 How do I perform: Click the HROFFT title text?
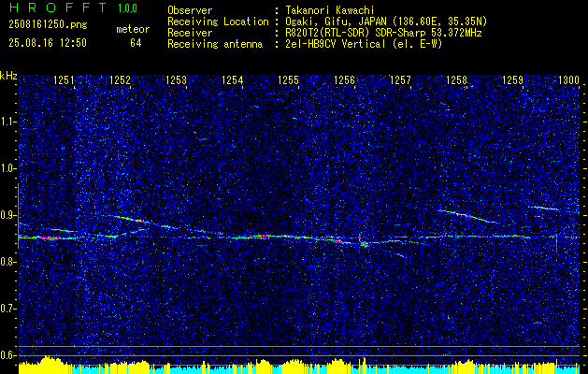[x=58, y=7]
